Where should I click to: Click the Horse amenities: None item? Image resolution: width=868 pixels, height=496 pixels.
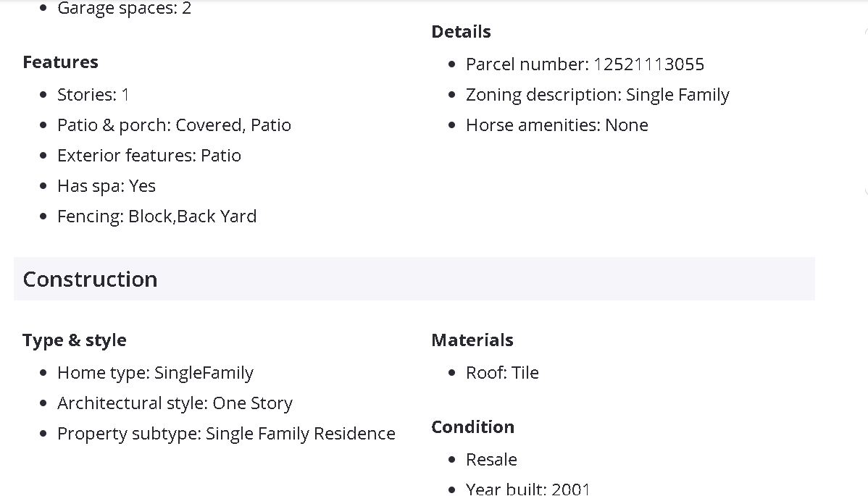[556, 125]
